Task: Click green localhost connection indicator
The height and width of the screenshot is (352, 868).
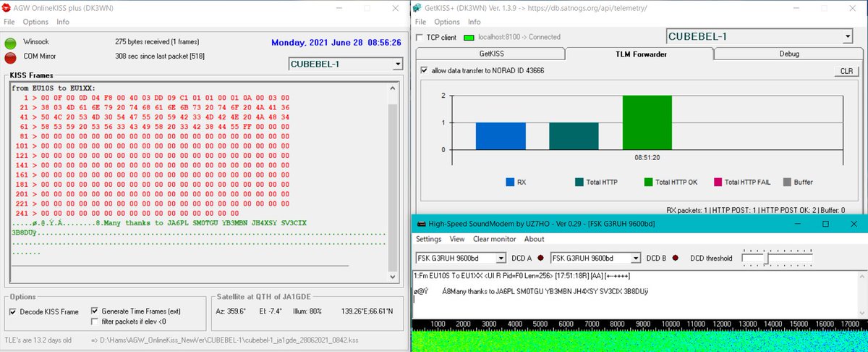Action: 468,36
